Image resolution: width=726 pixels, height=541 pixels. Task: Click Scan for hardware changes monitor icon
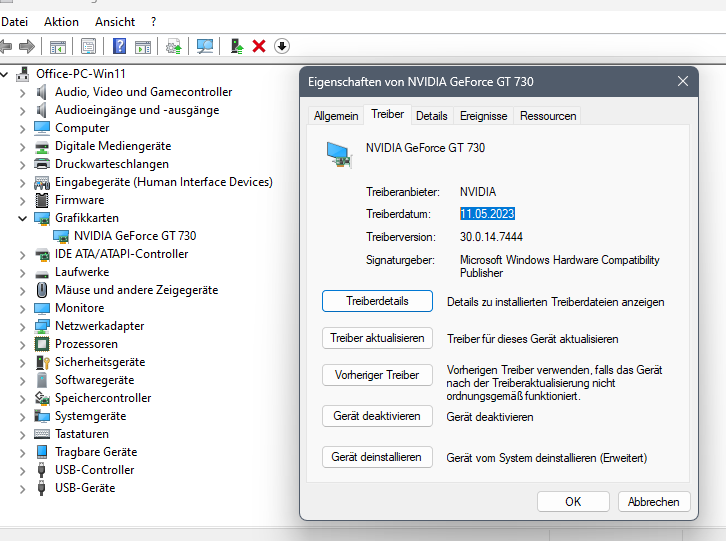(205, 46)
